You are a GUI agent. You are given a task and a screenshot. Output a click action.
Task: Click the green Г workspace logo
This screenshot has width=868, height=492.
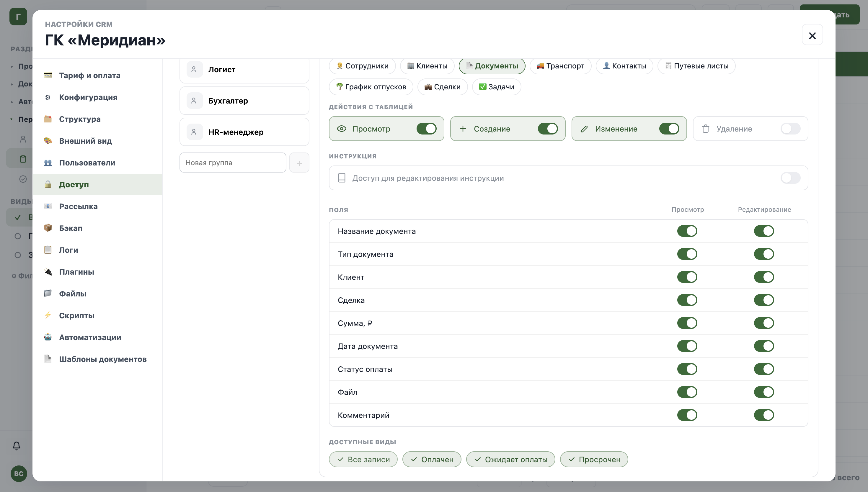tap(18, 17)
